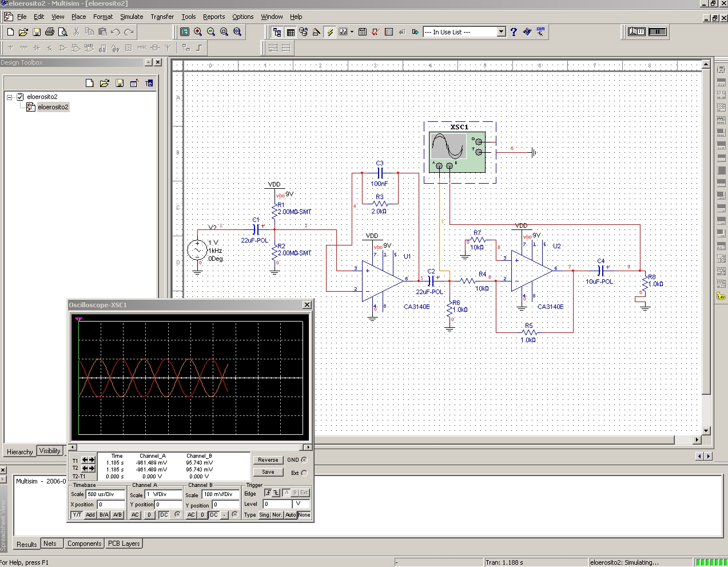Click the oscilloscope Save button
Viewport: 728px width, 567px height.
(x=268, y=472)
